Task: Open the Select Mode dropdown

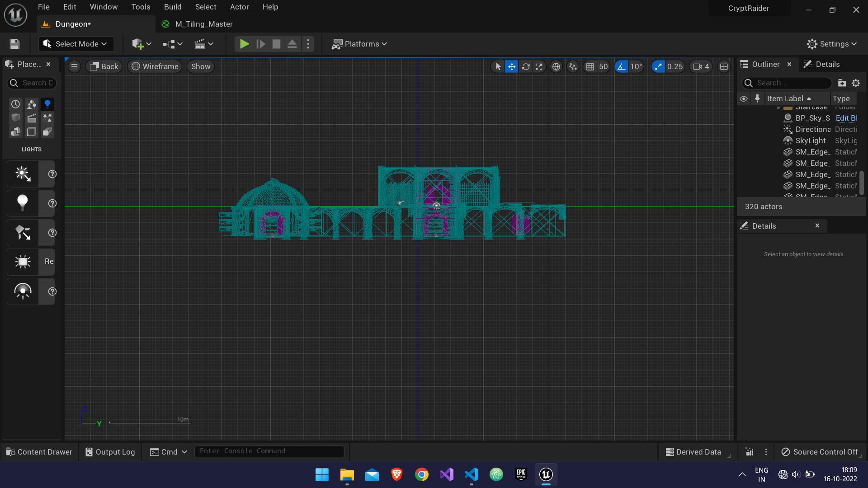Action: (x=75, y=44)
